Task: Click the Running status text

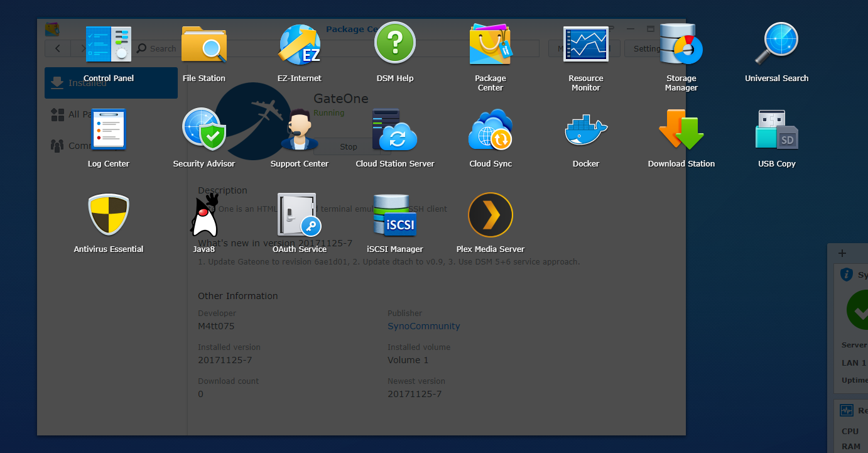Action: point(329,113)
